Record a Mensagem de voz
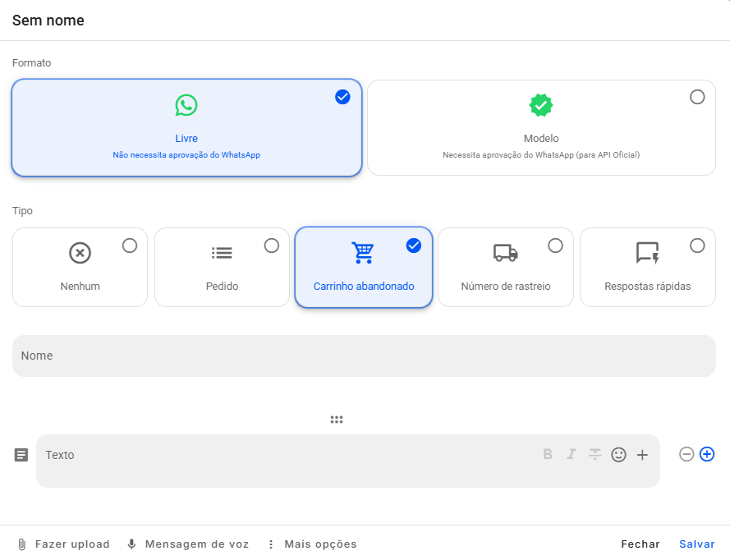Image resolution: width=730 pixels, height=560 pixels. (x=188, y=544)
